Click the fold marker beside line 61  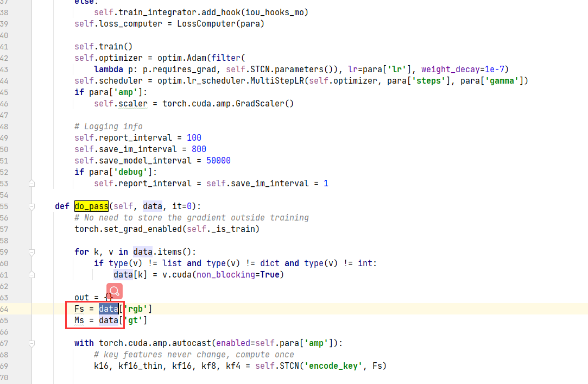pyautogui.click(x=31, y=274)
